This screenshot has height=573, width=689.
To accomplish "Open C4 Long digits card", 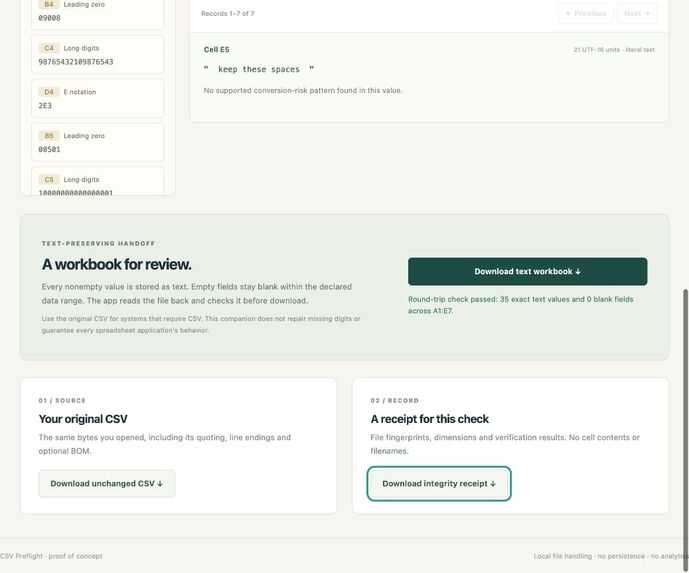I will click(x=98, y=54).
